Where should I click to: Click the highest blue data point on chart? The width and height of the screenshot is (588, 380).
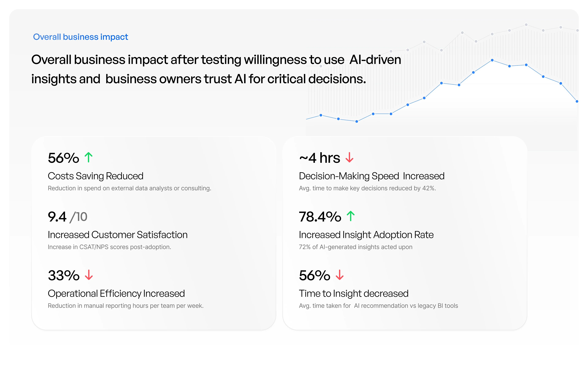point(492,60)
